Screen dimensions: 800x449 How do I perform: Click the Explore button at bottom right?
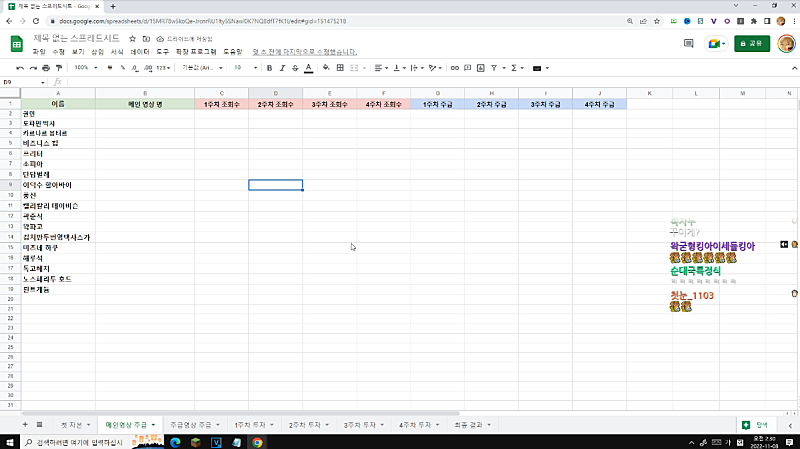(754, 425)
